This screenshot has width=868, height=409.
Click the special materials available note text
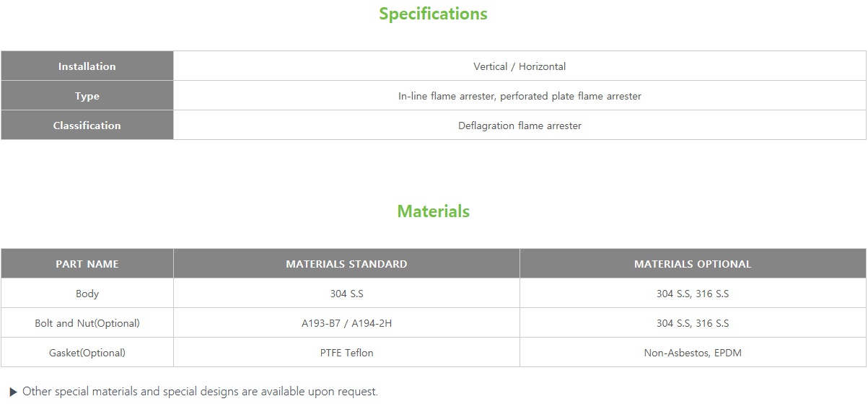click(200, 392)
